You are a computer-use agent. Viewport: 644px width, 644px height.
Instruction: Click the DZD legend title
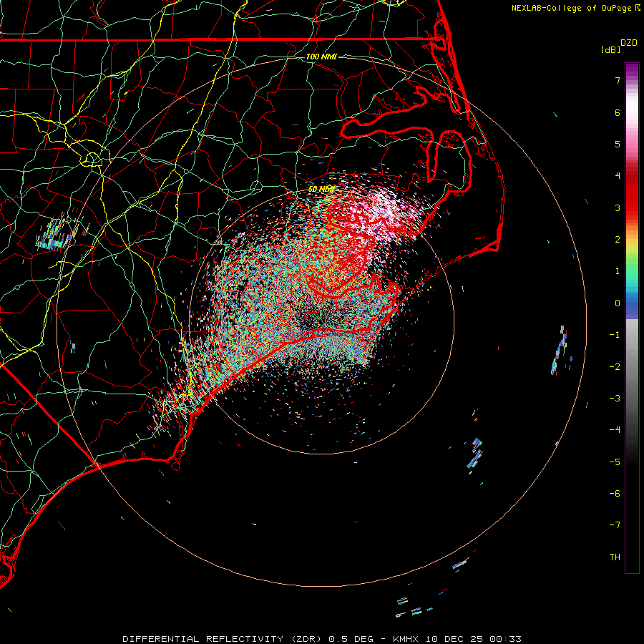[629, 43]
